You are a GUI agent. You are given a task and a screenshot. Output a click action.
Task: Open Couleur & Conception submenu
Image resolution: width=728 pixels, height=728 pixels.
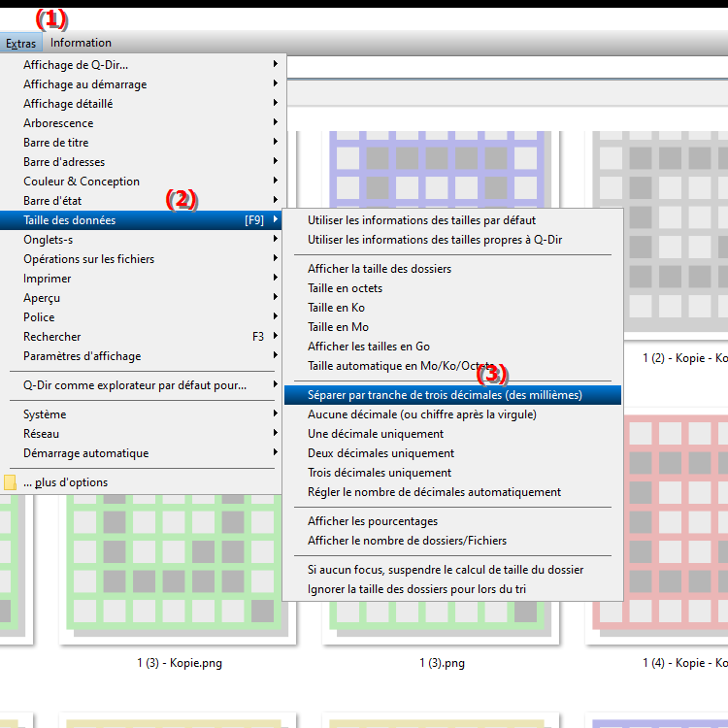141,182
